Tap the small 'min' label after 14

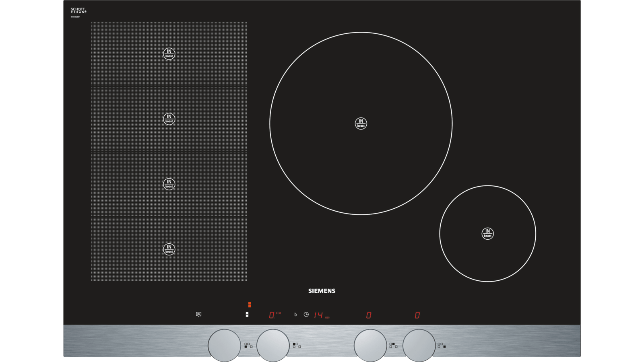[x=327, y=317]
